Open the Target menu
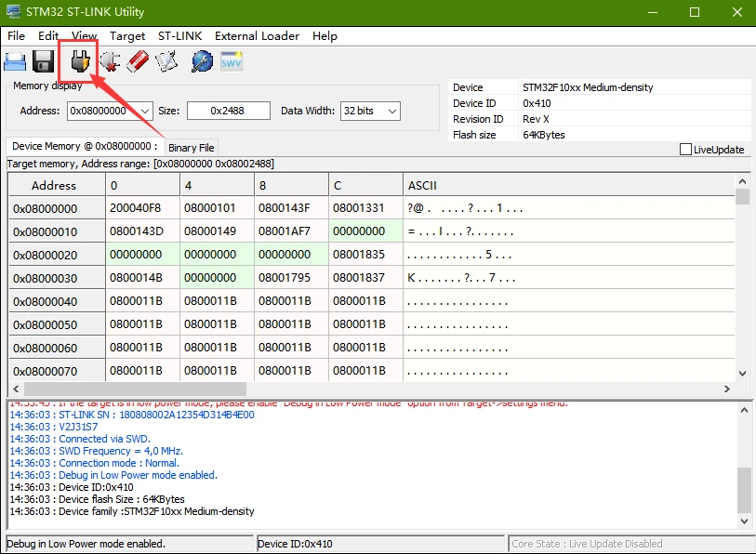Image resolution: width=756 pixels, height=554 pixels. (x=127, y=36)
